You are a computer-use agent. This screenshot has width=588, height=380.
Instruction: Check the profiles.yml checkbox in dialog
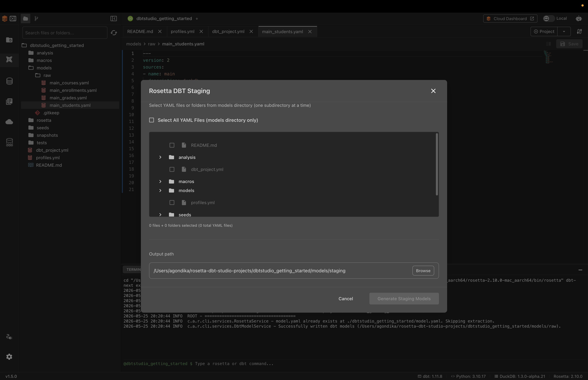pos(172,203)
